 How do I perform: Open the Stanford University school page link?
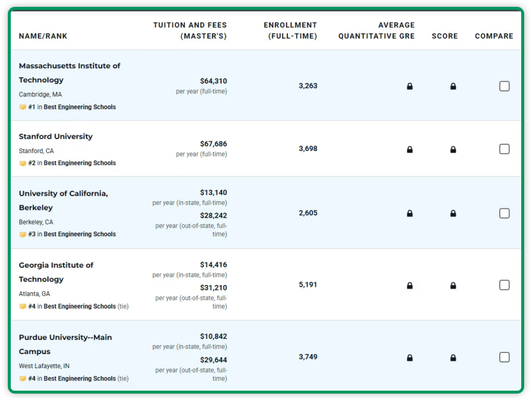pyautogui.click(x=56, y=136)
